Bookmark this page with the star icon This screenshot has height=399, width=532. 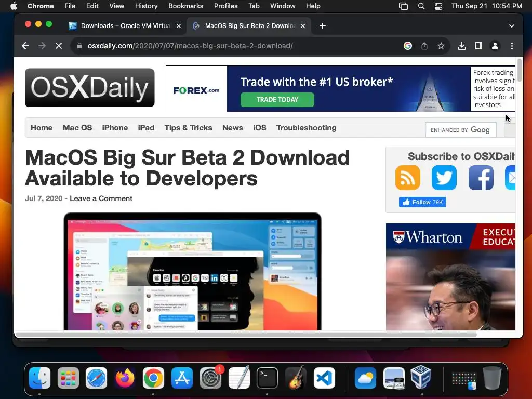point(441,46)
